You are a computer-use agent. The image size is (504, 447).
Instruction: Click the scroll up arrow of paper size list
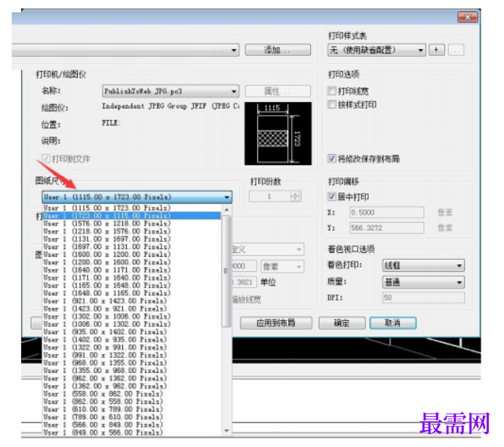226,210
